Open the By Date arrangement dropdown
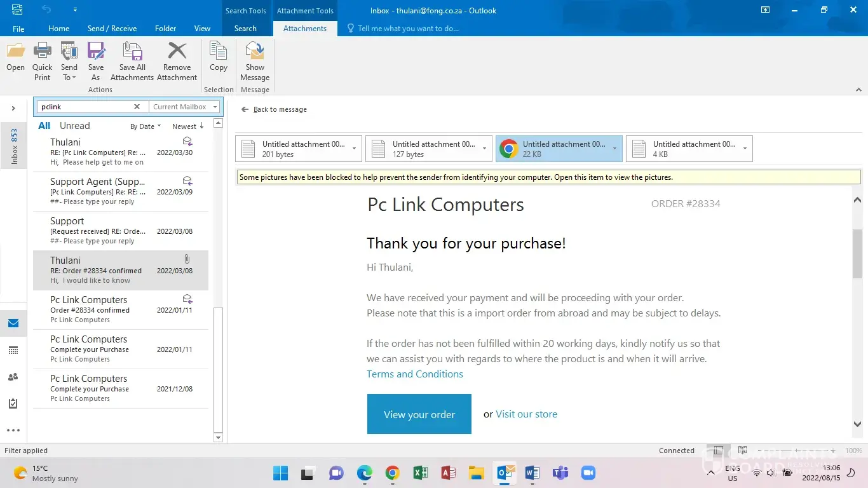Image resolution: width=868 pixels, height=488 pixels. point(146,126)
